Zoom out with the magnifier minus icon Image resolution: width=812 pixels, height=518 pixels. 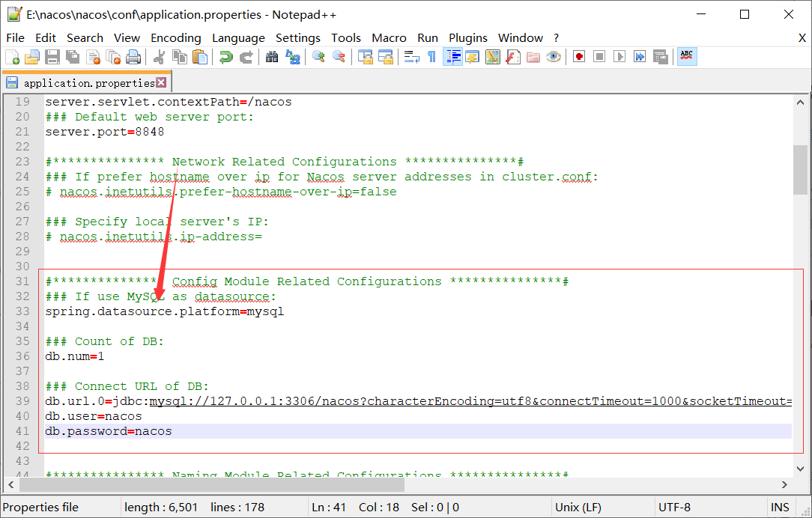click(x=339, y=56)
